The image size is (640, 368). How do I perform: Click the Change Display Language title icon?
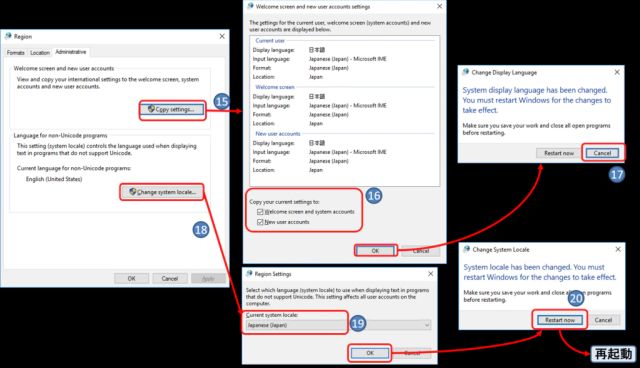pyautogui.click(x=466, y=72)
